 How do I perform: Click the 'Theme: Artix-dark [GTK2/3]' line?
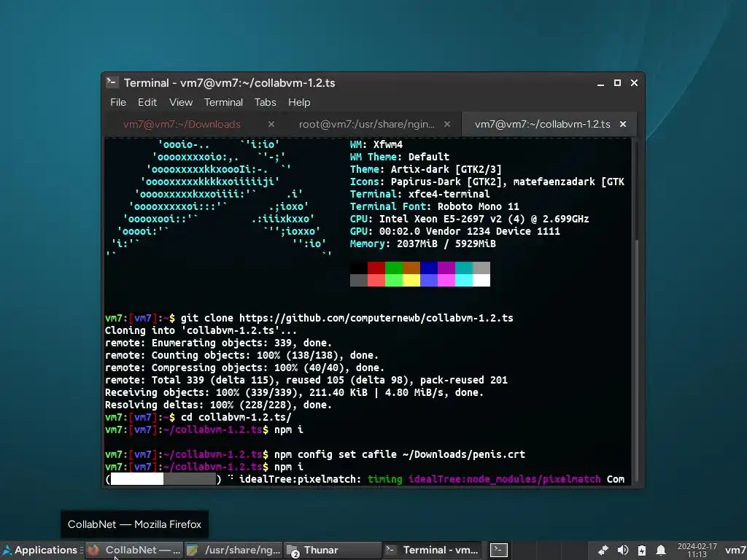pos(425,169)
